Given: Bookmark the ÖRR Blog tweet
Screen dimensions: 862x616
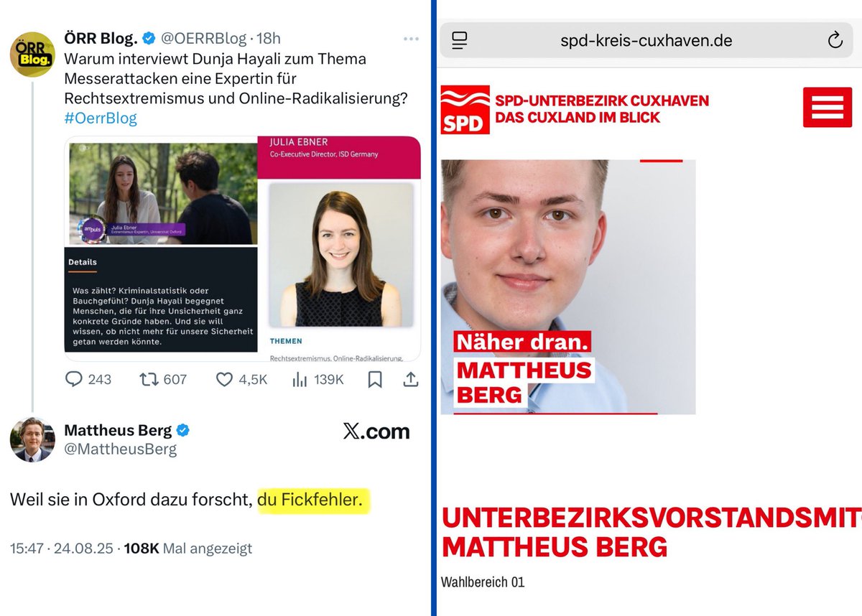Looking at the screenshot, I should (x=374, y=379).
